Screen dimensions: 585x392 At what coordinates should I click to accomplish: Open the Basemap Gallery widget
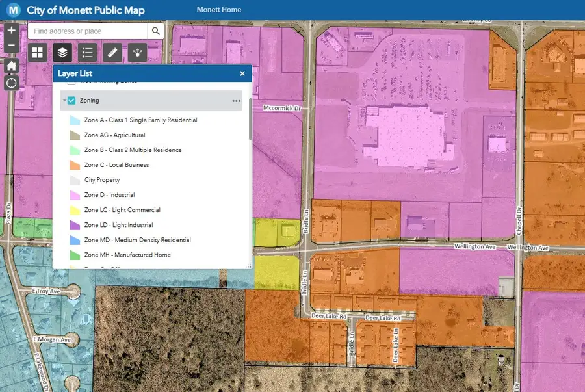pos(38,53)
